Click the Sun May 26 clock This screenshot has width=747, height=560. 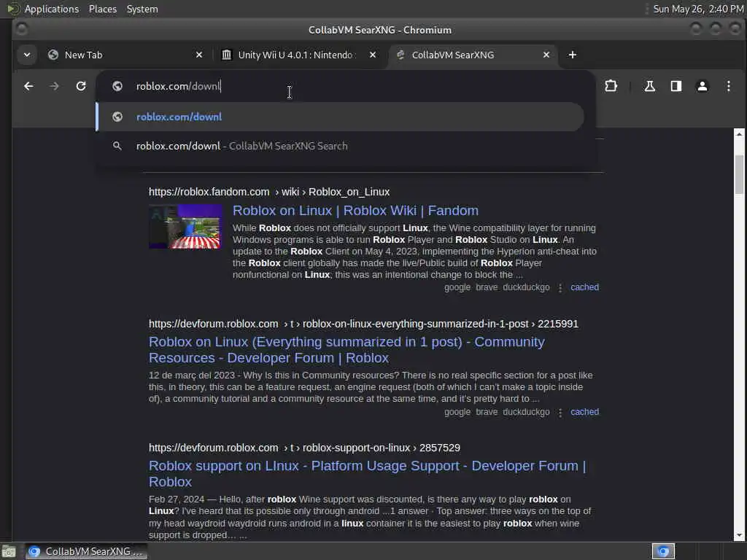point(698,9)
